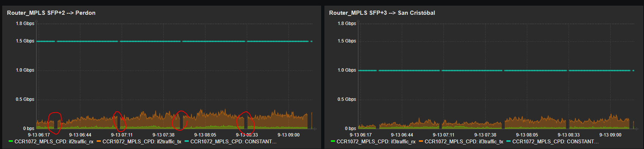This screenshot has height=149, width=644.
Task: Click the orange if2traffic_tx color swatch
Action: point(99,141)
